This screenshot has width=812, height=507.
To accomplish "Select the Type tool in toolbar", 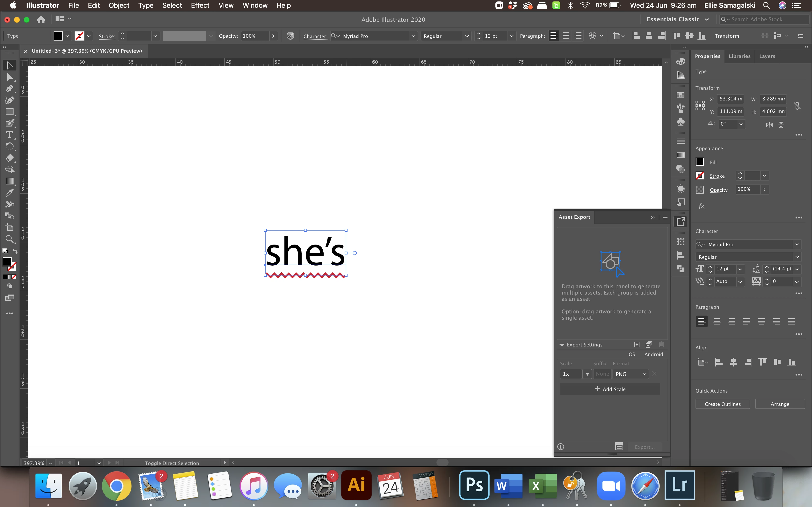I will coord(9,135).
